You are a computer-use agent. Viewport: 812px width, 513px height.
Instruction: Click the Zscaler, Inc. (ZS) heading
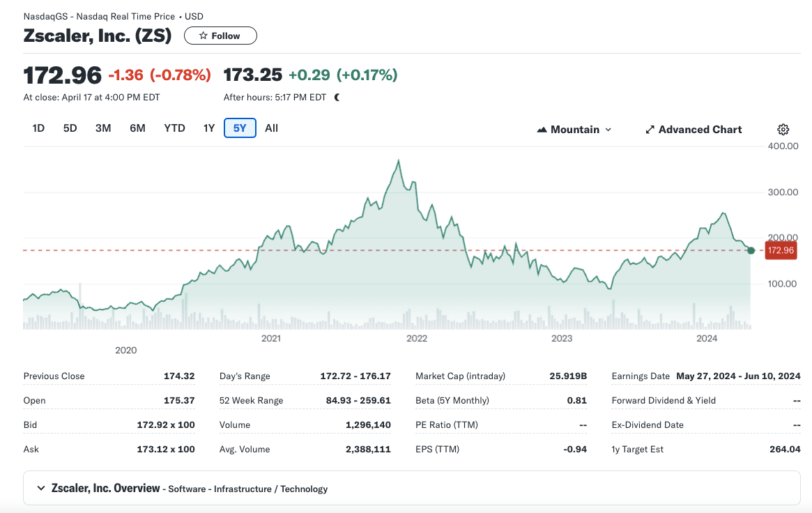tap(98, 36)
